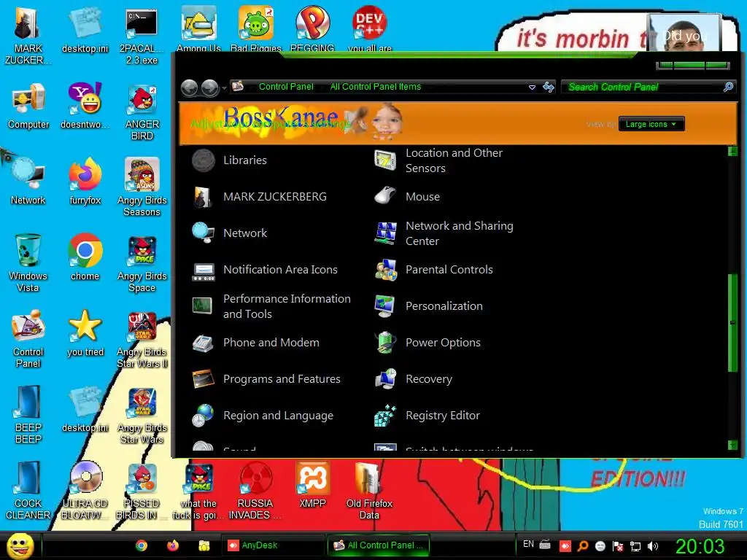Select ANGER BIRD desktop icon
This screenshot has width=747, height=560.
point(142,112)
